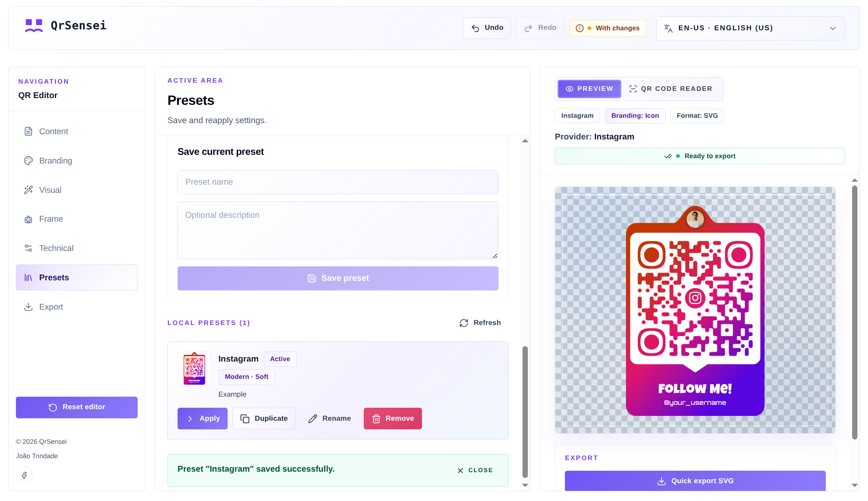
Task: Select the Frame navigation item
Action: click(x=77, y=219)
